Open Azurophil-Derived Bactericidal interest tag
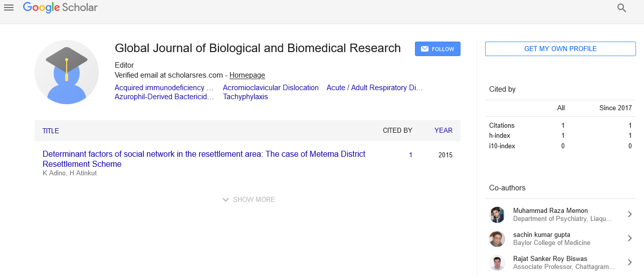This screenshot has width=644, height=278. point(164,97)
